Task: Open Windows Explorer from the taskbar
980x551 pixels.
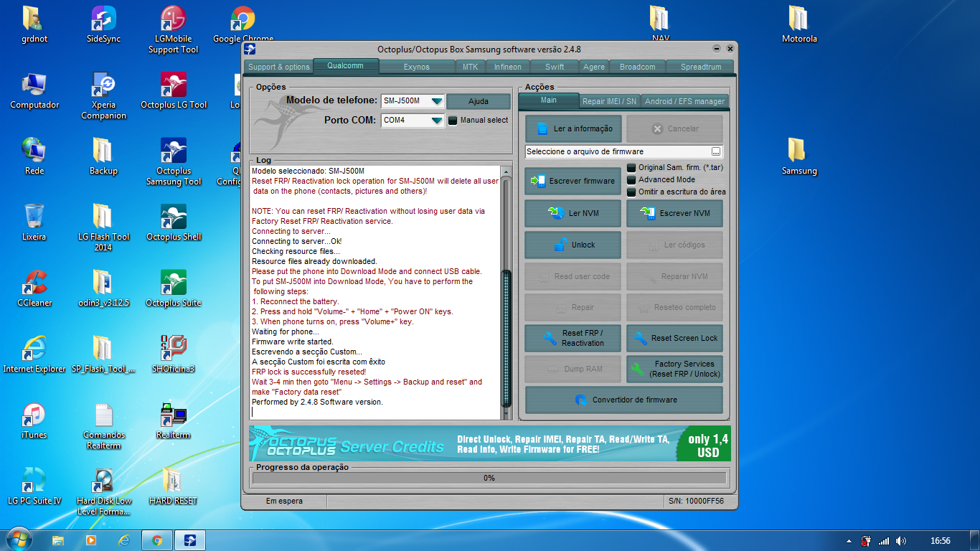Action: point(58,540)
